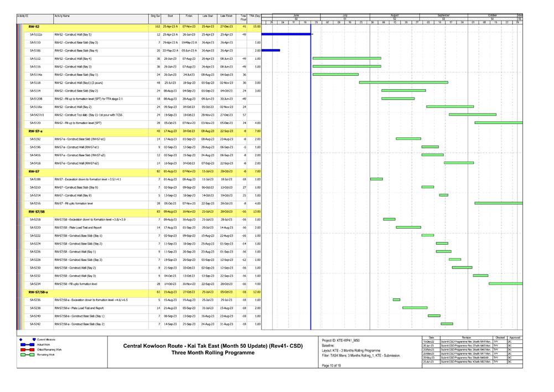Click the blue actual work bar for SA-5112a
The height and width of the screenshot is (392, 554).
(x=288, y=34)
